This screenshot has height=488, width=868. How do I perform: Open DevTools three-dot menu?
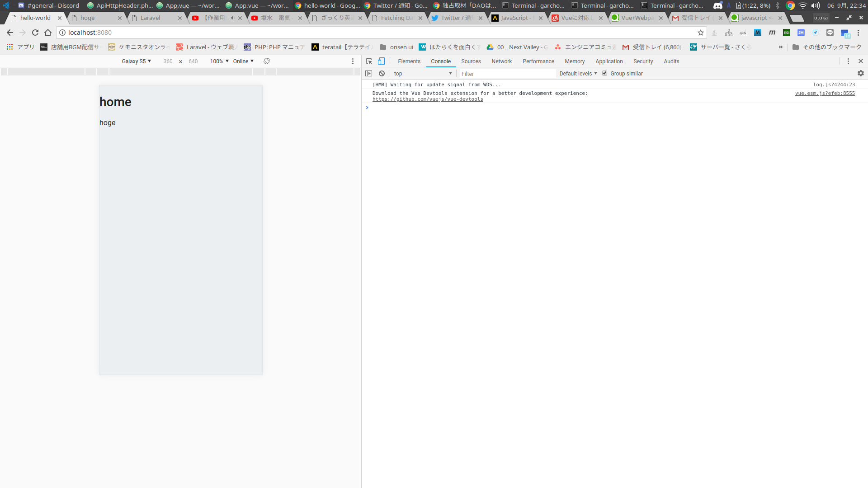[x=849, y=61]
